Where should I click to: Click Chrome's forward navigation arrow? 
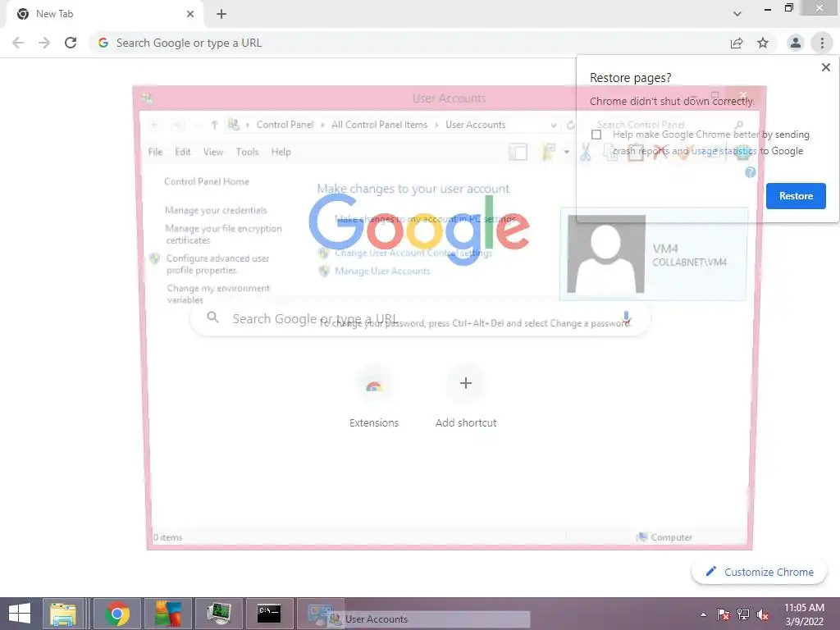point(44,43)
